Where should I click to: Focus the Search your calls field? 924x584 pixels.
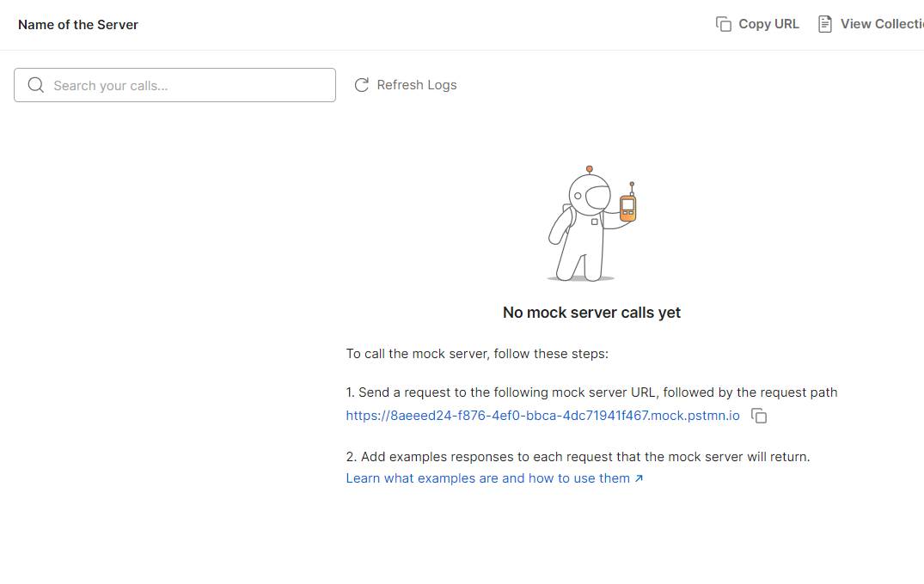click(189, 85)
